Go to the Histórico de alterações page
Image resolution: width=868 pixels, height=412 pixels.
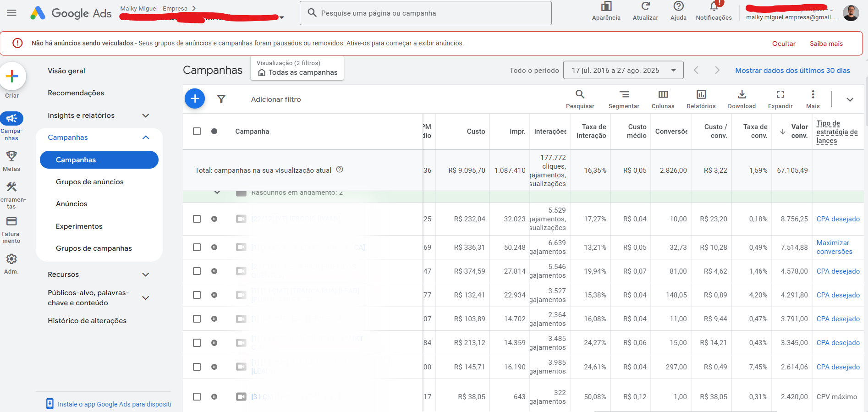point(87,321)
